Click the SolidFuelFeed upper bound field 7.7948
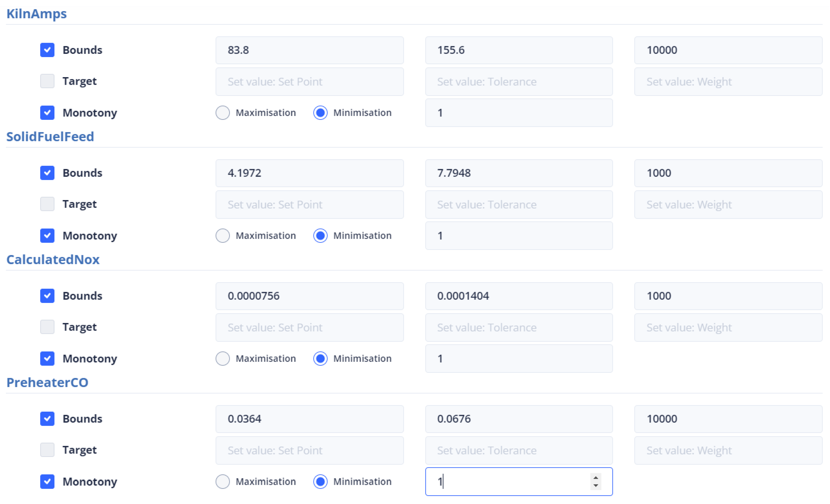The width and height of the screenshot is (830, 504). tap(518, 173)
